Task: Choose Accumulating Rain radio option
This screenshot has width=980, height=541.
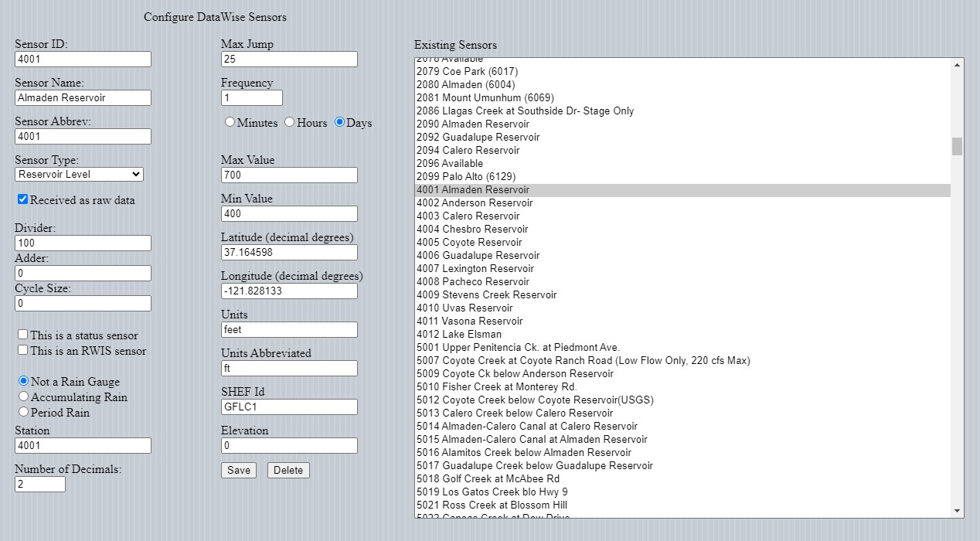Action: click(x=23, y=396)
